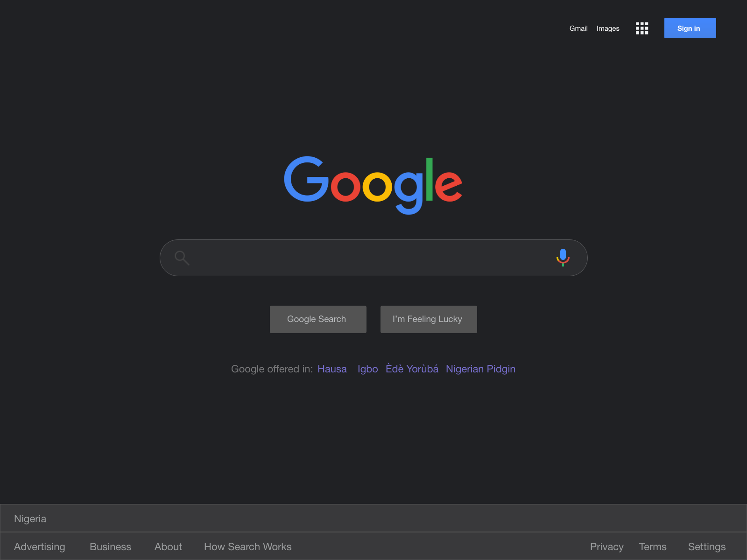
Task: Open the Business footer link
Action: (110, 547)
